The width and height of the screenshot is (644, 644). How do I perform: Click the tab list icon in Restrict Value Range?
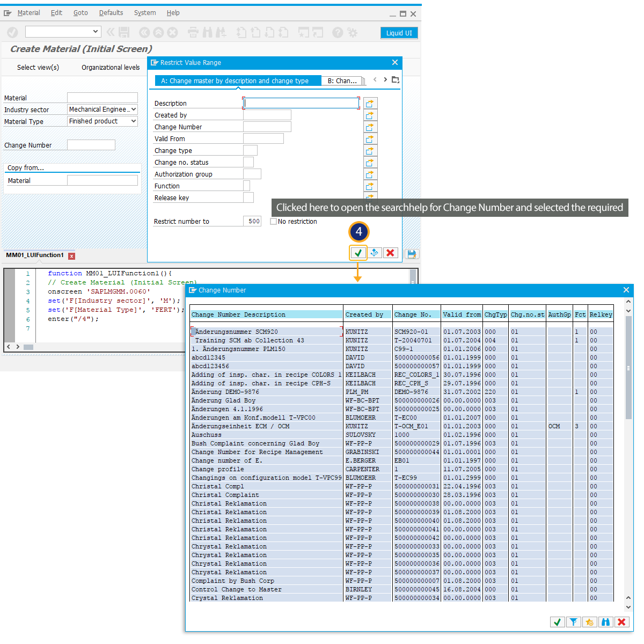[396, 80]
